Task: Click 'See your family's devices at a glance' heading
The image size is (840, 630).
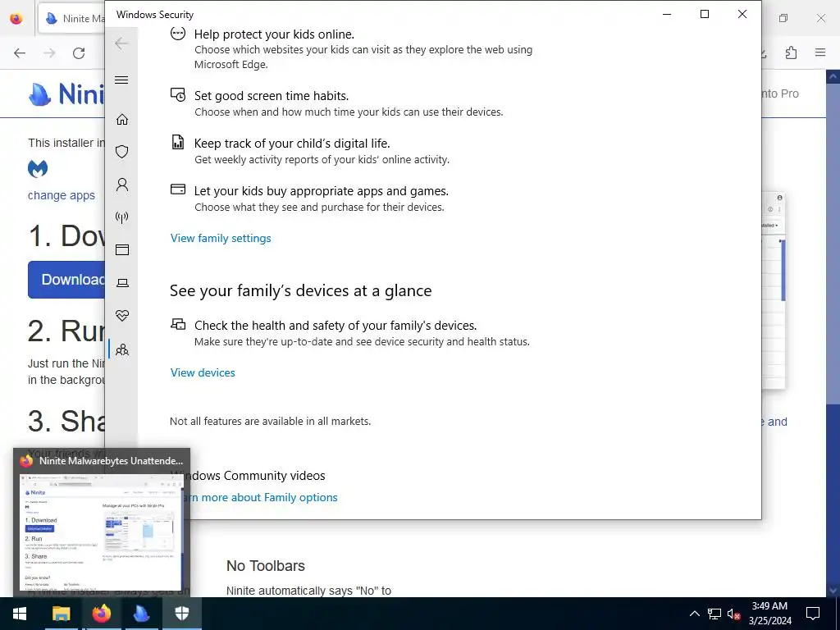Action: point(300,290)
